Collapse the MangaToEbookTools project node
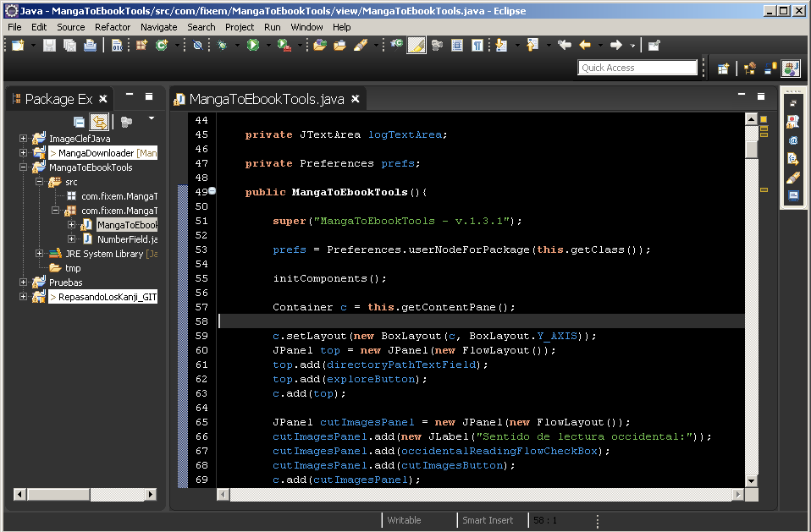Viewport: 811px width, 532px height. tap(23, 167)
